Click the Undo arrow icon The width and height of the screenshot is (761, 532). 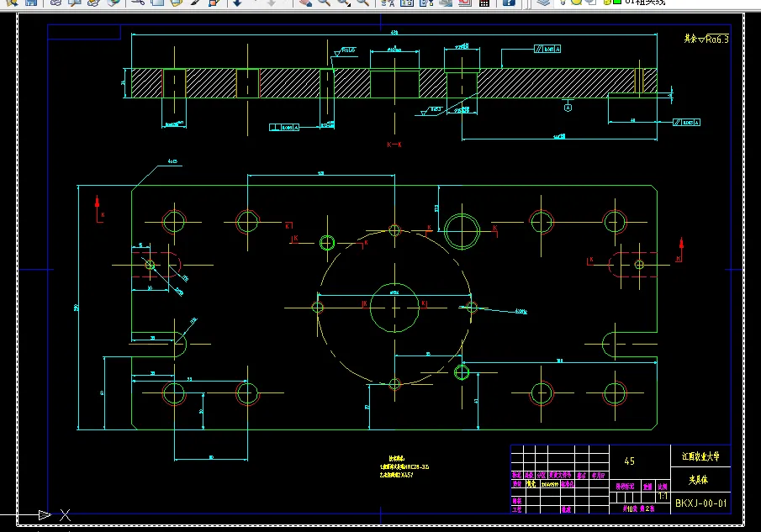(x=237, y=3)
